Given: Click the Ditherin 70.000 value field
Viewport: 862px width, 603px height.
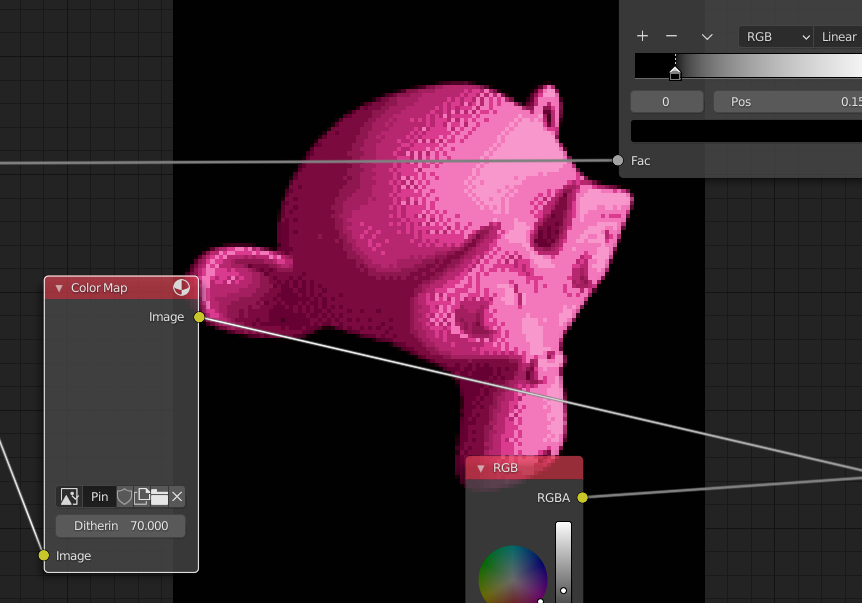Looking at the screenshot, I should [x=120, y=526].
